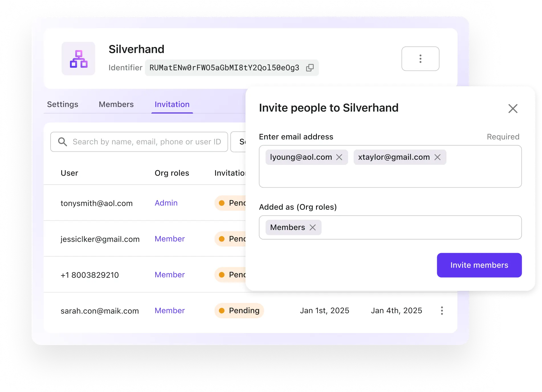Image resolution: width=542 pixels, height=392 pixels.
Task: Copy the organization identifier
Action: [x=310, y=68]
